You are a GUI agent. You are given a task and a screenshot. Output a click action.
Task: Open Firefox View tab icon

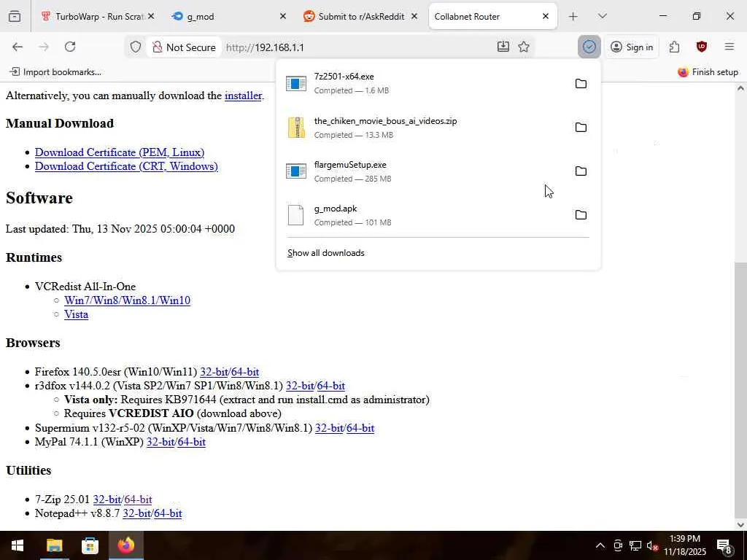click(15, 16)
